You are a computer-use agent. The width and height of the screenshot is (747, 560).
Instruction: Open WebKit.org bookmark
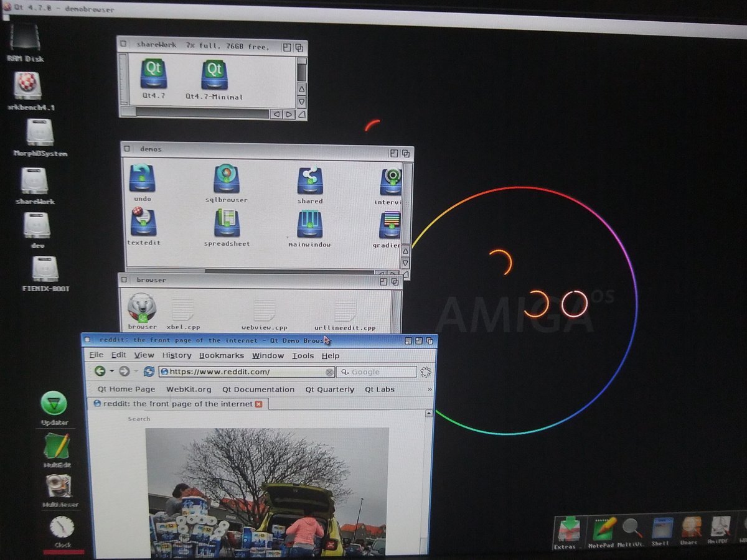189,390
